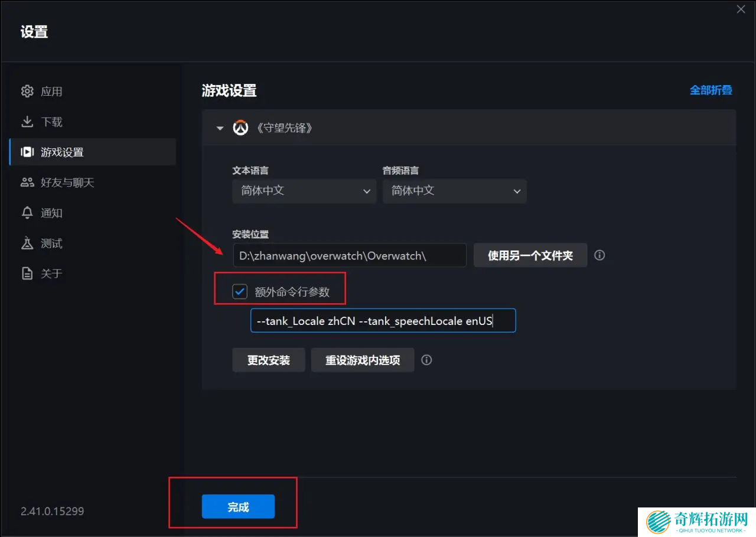756x537 pixels.
Task: Click the bell icon beside 通知
Action: (27, 213)
